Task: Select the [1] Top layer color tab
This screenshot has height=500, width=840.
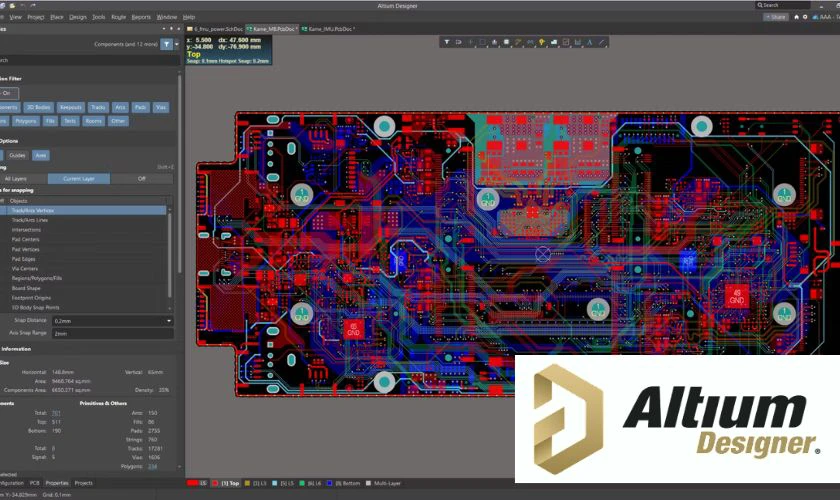Action: [x=226, y=483]
